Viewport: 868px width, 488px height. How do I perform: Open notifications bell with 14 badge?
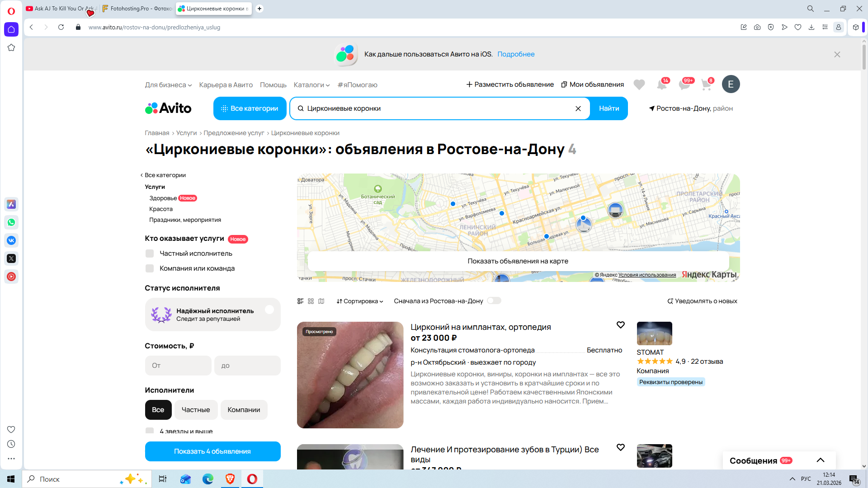[662, 84]
